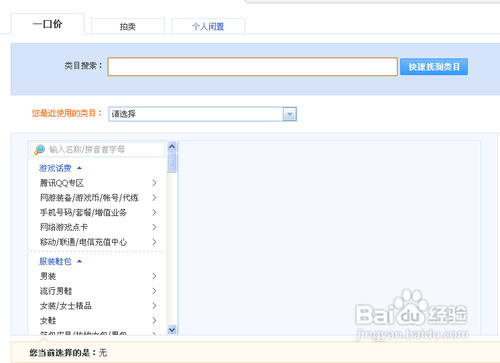Click the 您当前选择的是:无 status text

68,353
